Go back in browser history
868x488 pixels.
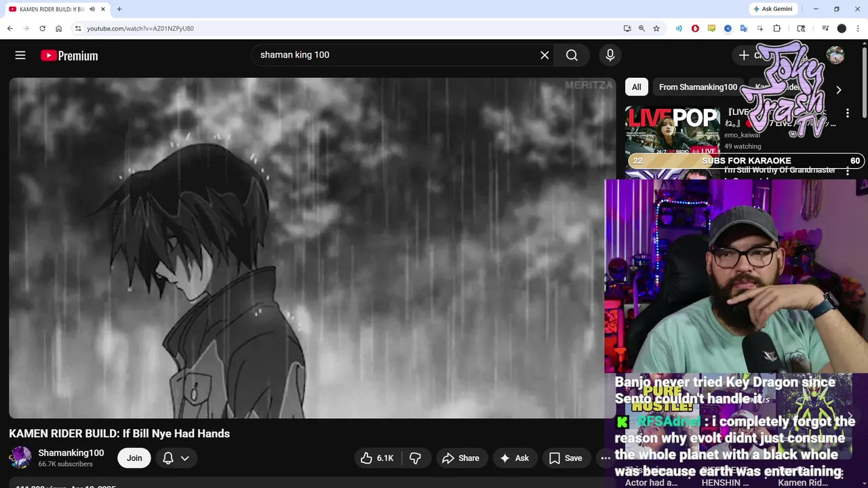(x=9, y=28)
